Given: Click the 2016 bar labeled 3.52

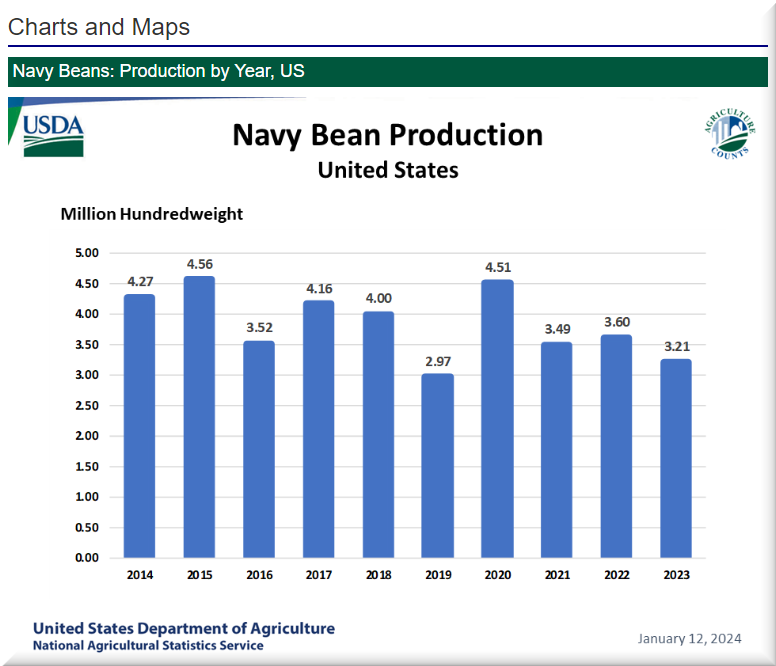Looking at the screenshot, I should pos(259,448).
